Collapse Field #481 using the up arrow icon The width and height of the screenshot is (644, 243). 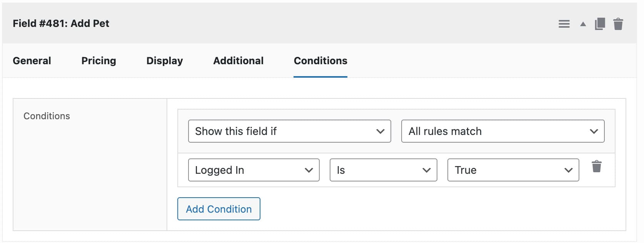[x=582, y=24]
